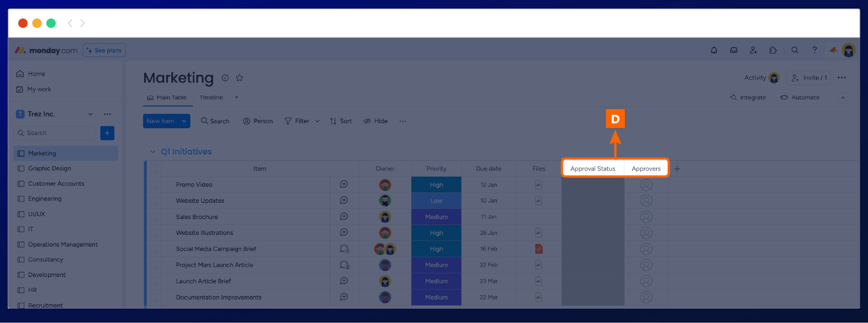Add a new column with plus icon
The height and width of the screenshot is (323, 868).
(677, 169)
